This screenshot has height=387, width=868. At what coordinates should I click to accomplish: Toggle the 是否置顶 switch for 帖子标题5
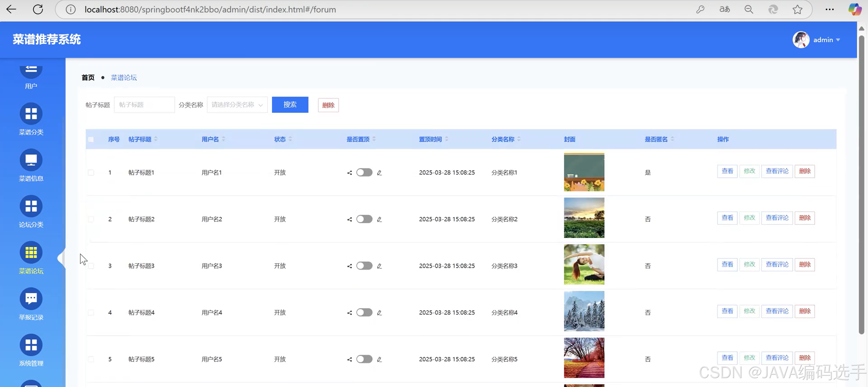364,359
